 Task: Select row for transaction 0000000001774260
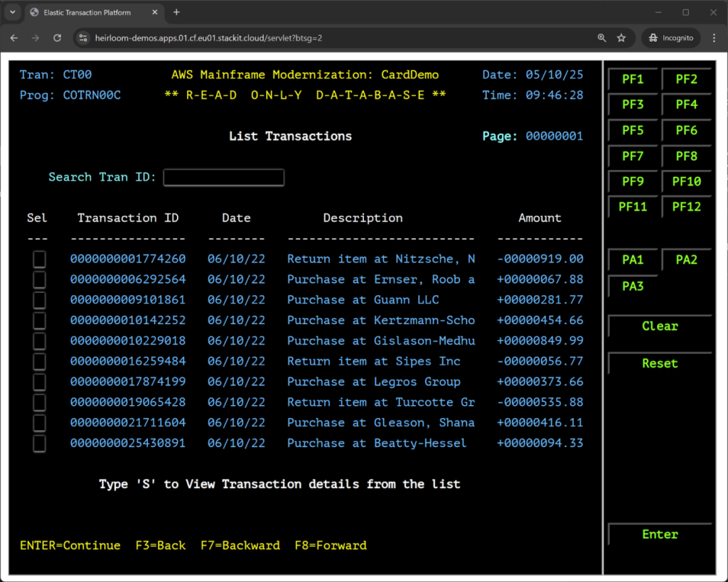pyautogui.click(x=40, y=259)
